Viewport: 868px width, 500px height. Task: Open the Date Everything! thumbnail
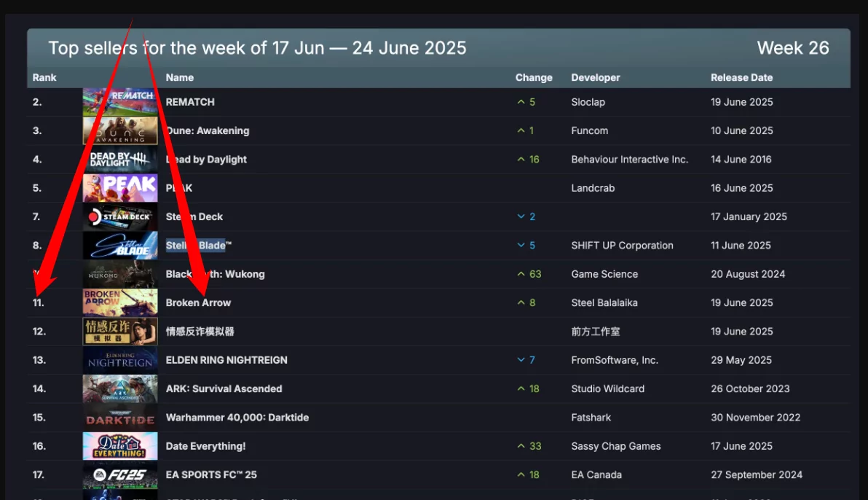(120, 446)
